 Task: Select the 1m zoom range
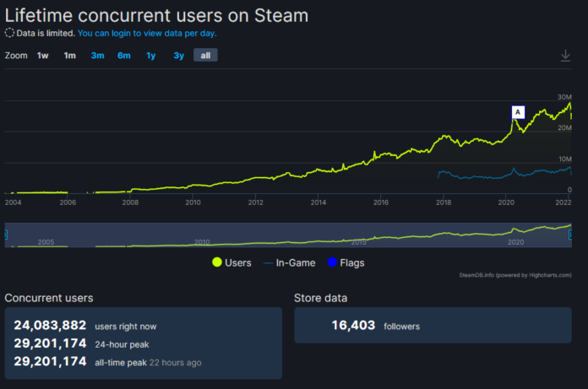tap(70, 56)
